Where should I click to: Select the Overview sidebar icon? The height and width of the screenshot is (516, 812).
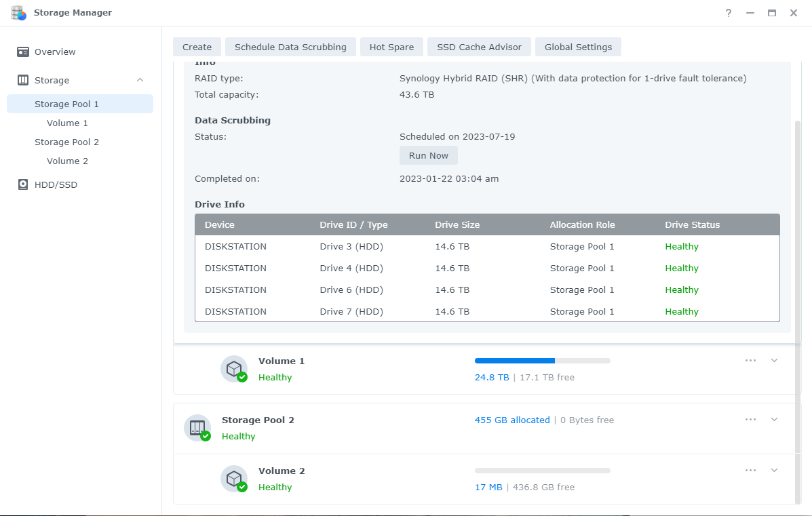pos(23,52)
